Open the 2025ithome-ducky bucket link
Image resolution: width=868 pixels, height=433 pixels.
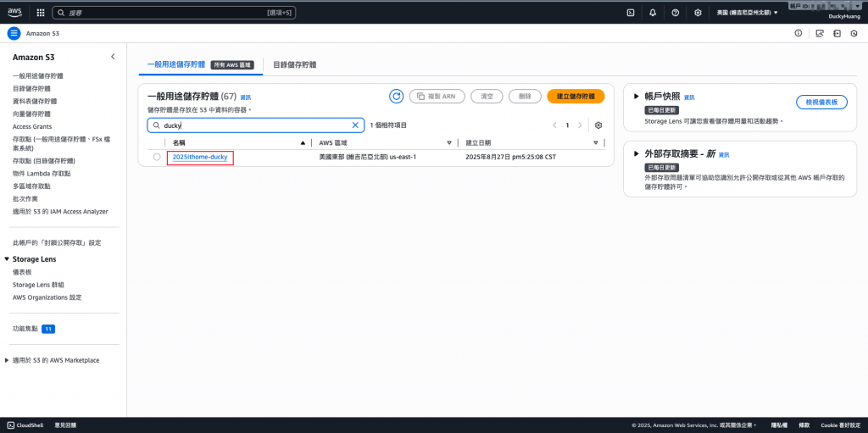[200, 158]
